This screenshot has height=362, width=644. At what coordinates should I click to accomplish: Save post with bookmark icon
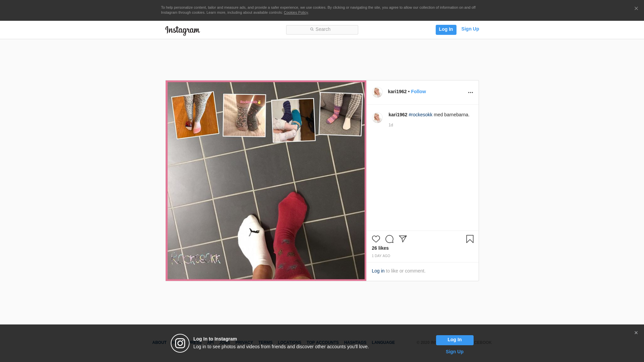[470, 239]
